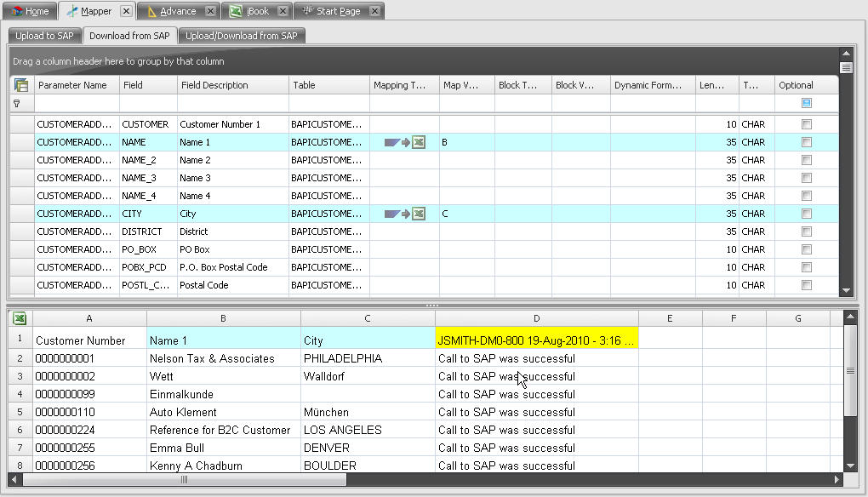Click the spreadsheet horizontal scrollbar right arrow
868x497 pixels.
[x=836, y=480]
